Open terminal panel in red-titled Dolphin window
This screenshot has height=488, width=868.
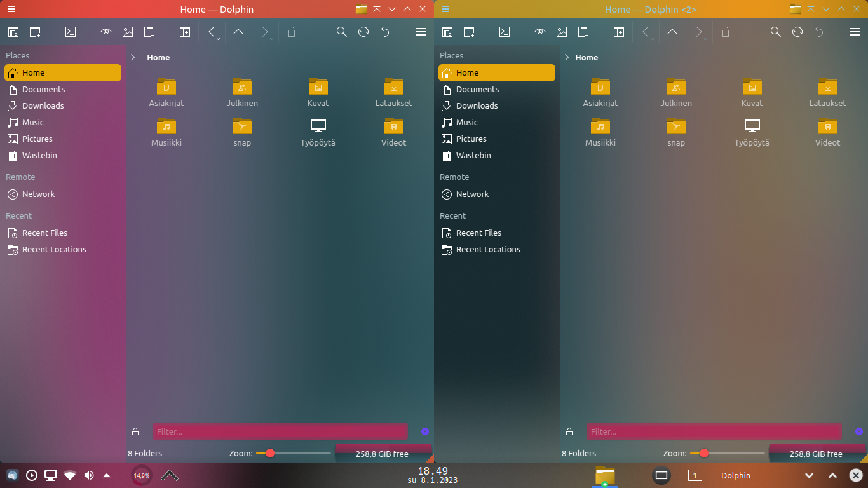71,32
